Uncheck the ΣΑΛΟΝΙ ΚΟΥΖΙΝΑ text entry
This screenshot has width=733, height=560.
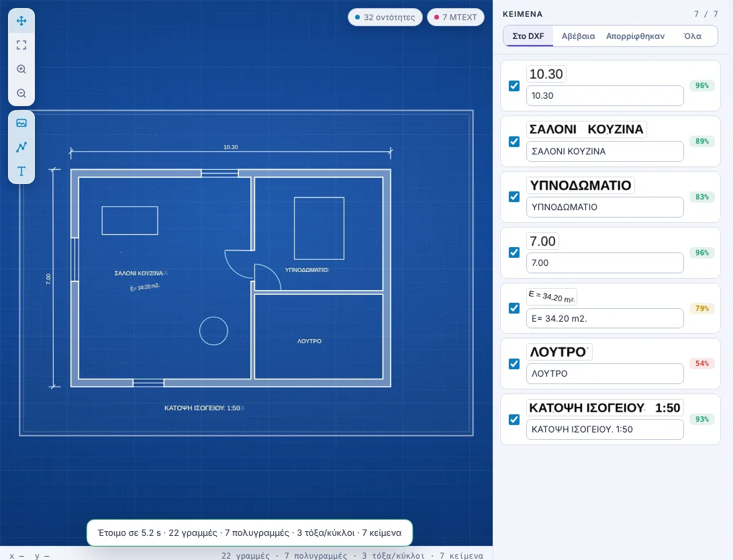514,142
